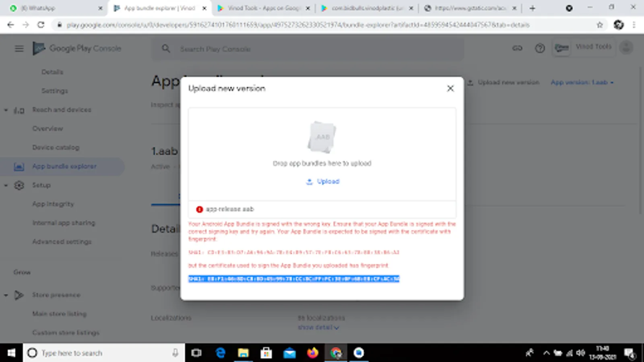Open File Explorer from the taskbar
Image resolution: width=644 pixels, height=362 pixels.
click(x=243, y=353)
